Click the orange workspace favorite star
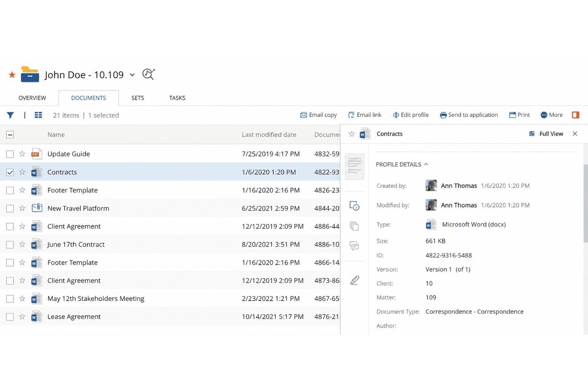 [12, 75]
